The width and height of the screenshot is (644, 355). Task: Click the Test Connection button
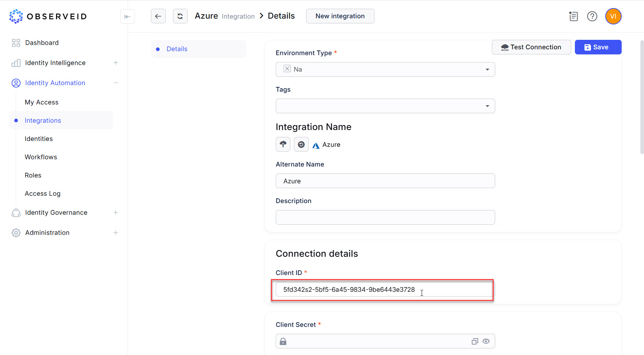coord(531,47)
